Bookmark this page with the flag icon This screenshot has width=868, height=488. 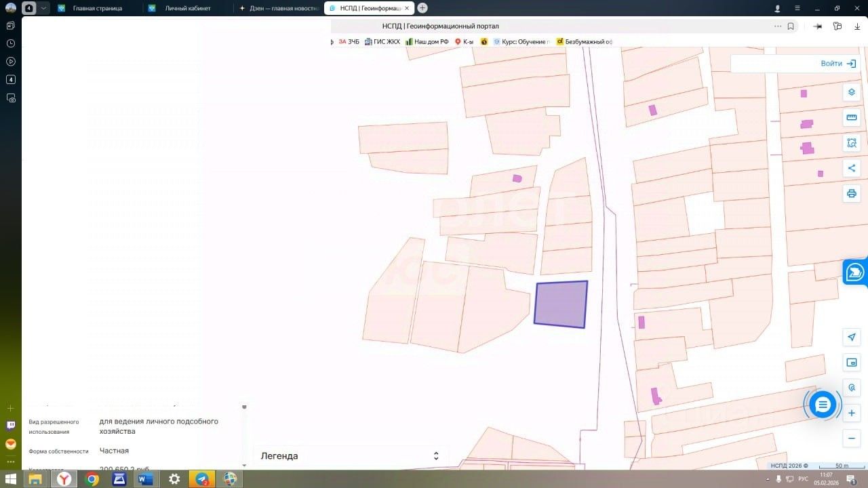point(791,26)
